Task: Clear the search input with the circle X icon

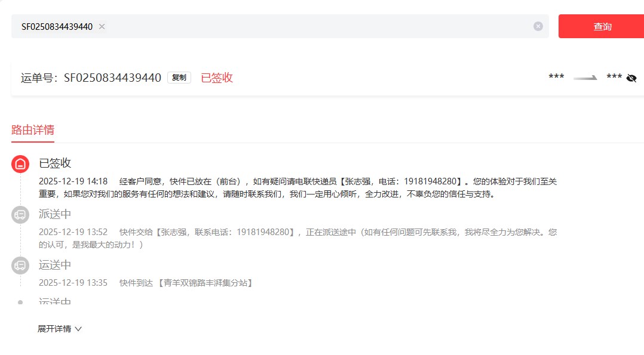Action: pos(538,26)
